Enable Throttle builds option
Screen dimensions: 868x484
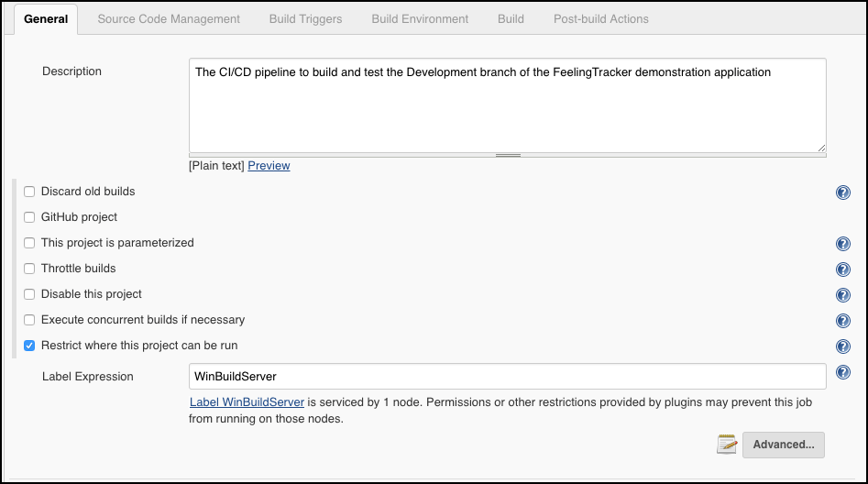pos(29,269)
